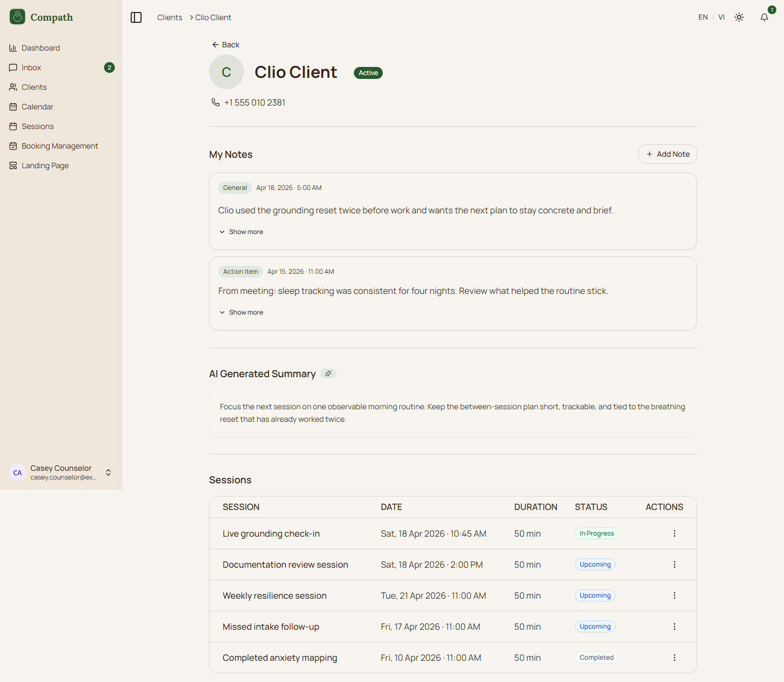Click the Calendar icon in sidebar

pyautogui.click(x=13, y=107)
